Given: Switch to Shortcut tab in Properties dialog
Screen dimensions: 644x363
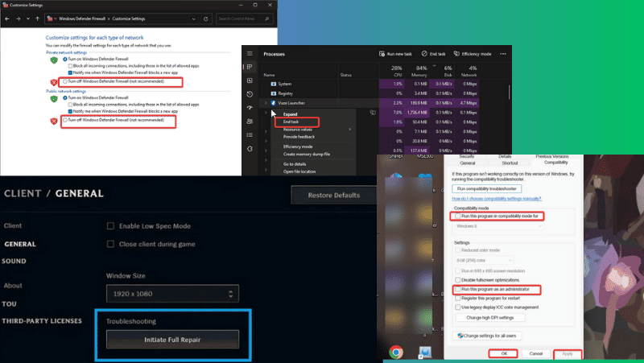Looking at the screenshot, I should tap(510, 163).
